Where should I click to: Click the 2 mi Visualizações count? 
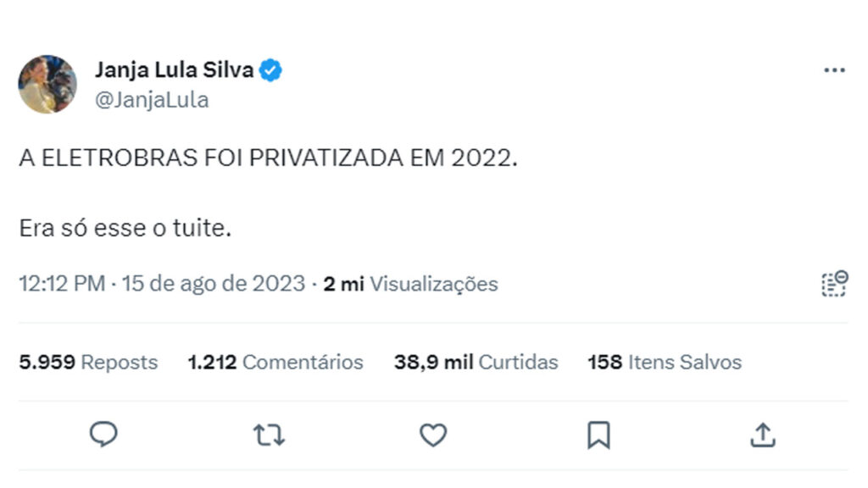[411, 284]
